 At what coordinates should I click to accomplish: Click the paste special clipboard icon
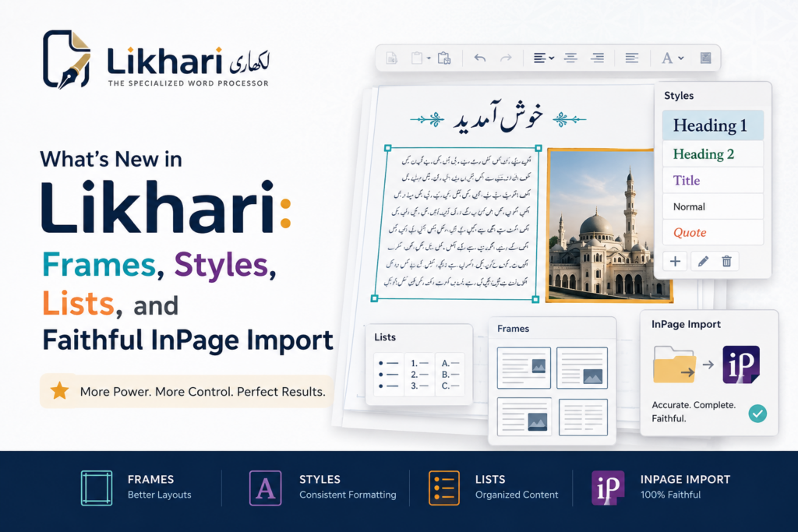point(444,58)
